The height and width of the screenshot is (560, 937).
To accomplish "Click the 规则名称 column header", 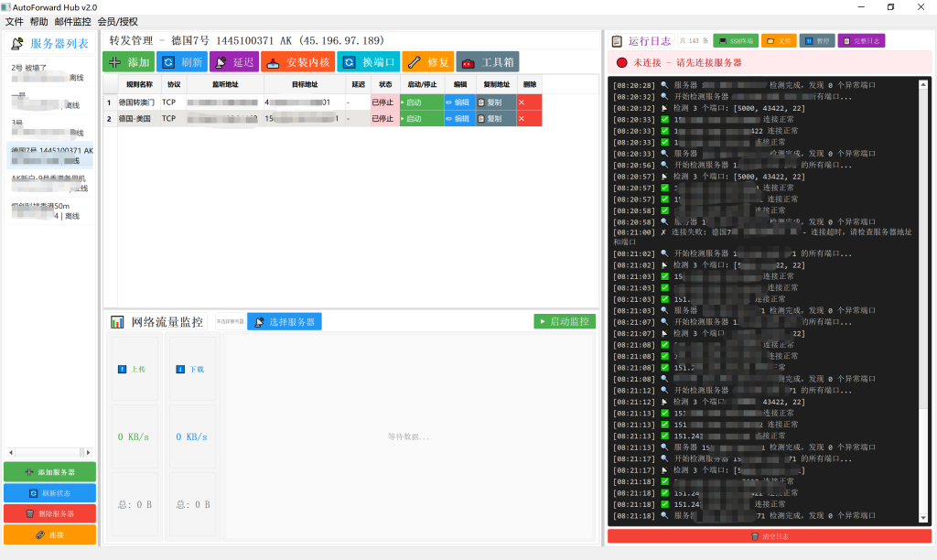I will pyautogui.click(x=139, y=84).
